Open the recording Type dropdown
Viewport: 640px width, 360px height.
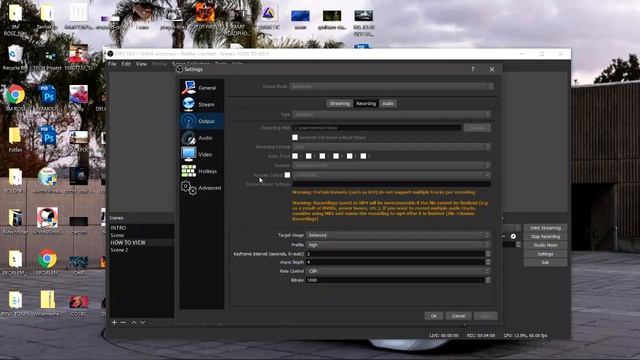pyautogui.click(x=391, y=114)
